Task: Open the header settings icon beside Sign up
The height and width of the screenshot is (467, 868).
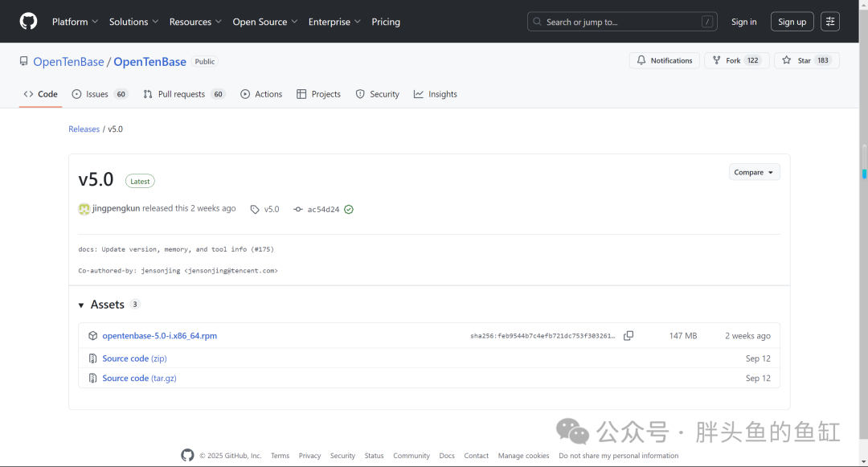Action: [x=829, y=22]
